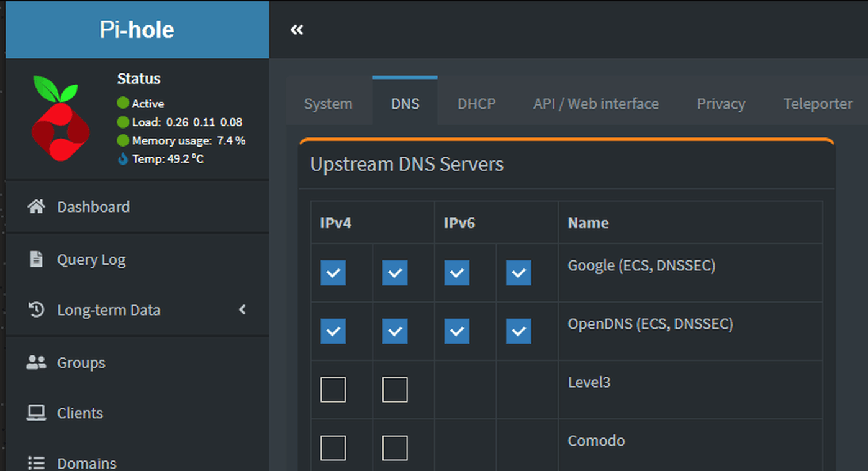Expand Long-term Data submenu arrow

pyautogui.click(x=243, y=309)
